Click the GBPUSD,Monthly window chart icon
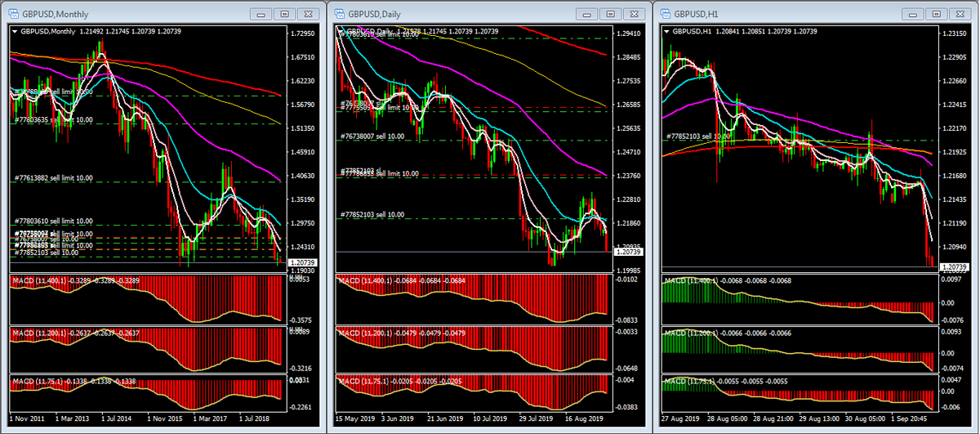Image resolution: width=980 pixels, height=434 pixels. tap(12, 14)
